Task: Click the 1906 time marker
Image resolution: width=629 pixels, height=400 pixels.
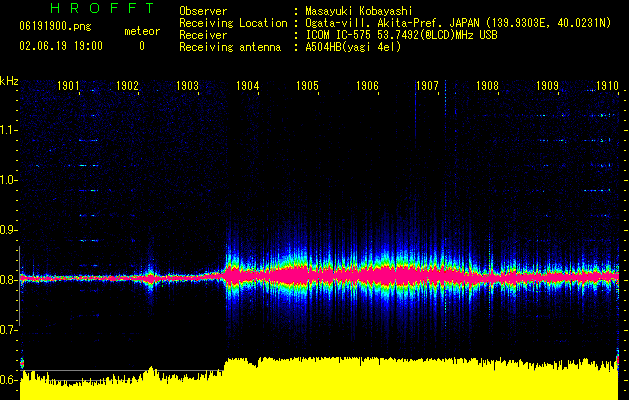Action: tap(367, 85)
